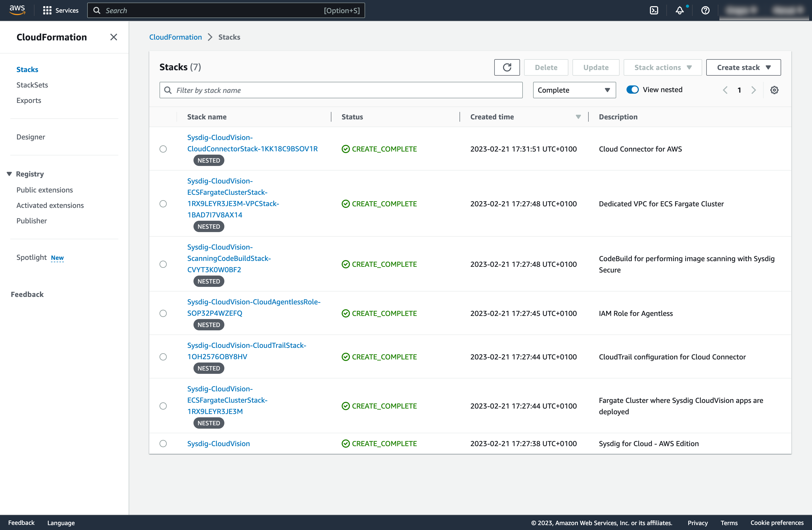This screenshot has height=530, width=812.
Task: Select the ECSFargateClusterStack-1RX9LEYR3JE3M radio button
Action: click(x=163, y=406)
